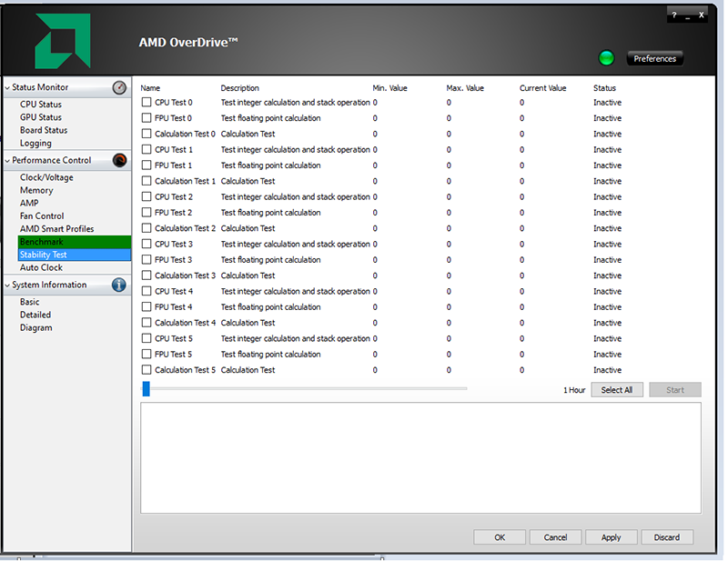Open Fan Control settings

coord(42,216)
